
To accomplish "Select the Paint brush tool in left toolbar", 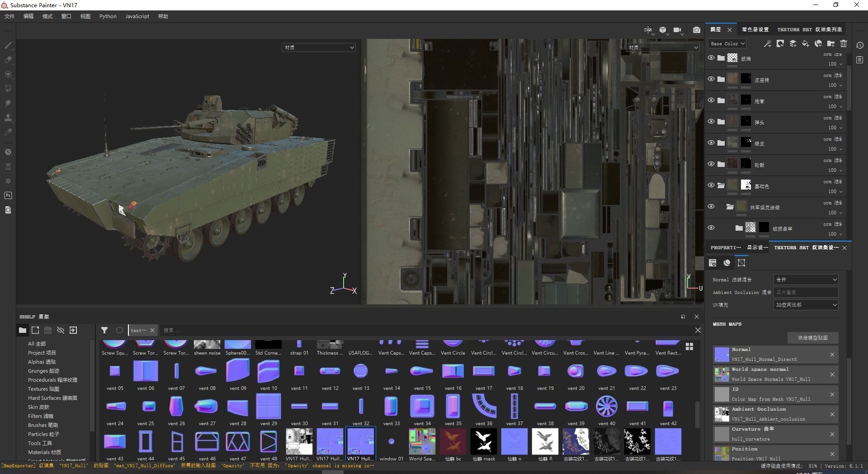I will coord(8,45).
